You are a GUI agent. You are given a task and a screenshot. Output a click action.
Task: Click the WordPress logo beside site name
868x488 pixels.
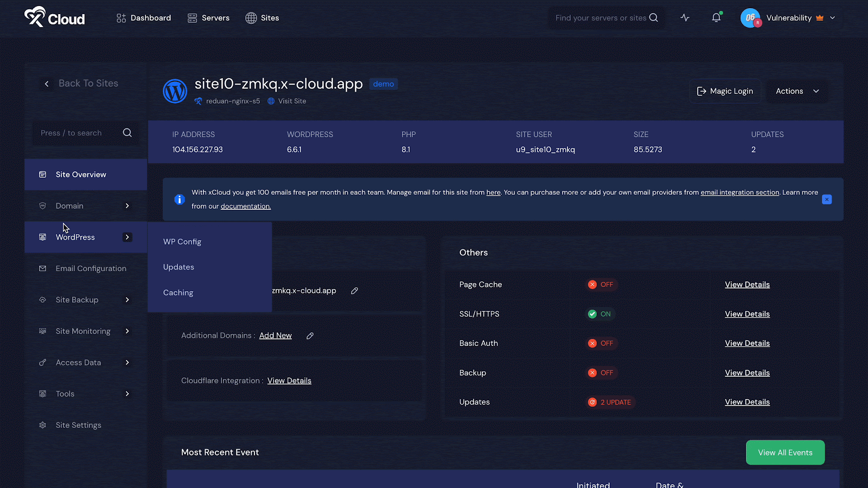point(175,91)
